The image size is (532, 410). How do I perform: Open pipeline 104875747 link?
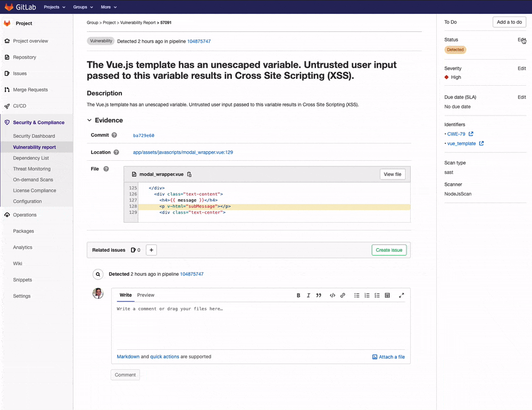pos(199,40)
